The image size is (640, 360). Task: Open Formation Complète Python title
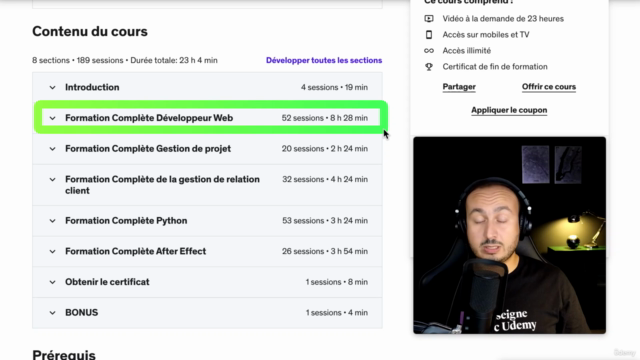[x=126, y=220]
